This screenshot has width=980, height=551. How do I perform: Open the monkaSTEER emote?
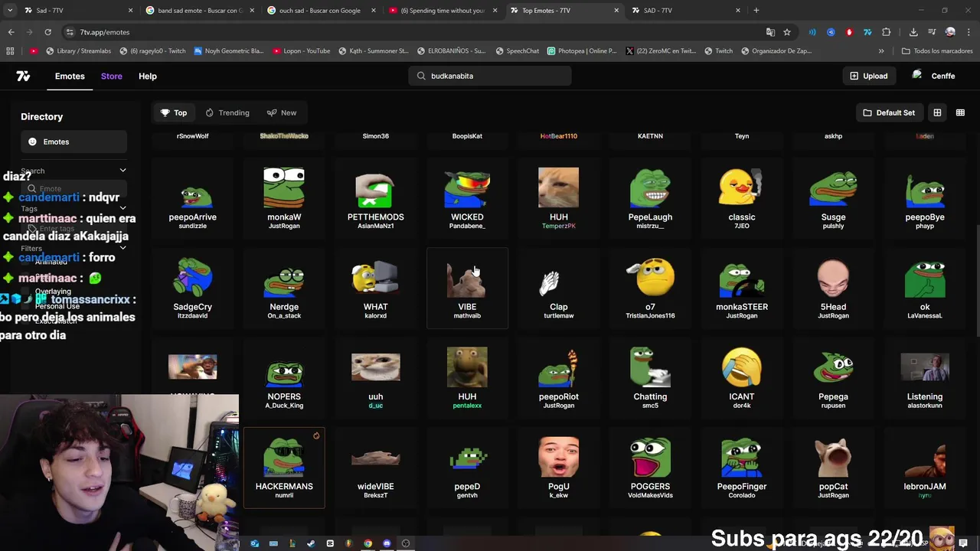pos(742,289)
